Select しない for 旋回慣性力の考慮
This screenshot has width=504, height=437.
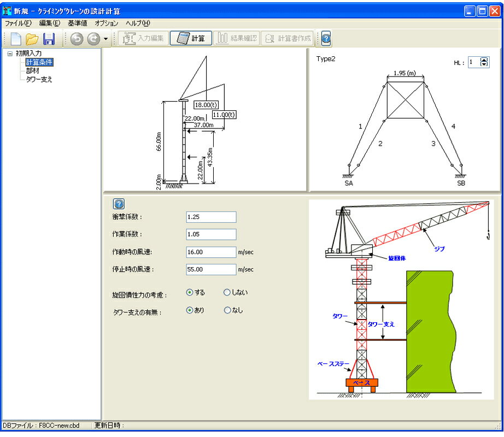pos(236,292)
